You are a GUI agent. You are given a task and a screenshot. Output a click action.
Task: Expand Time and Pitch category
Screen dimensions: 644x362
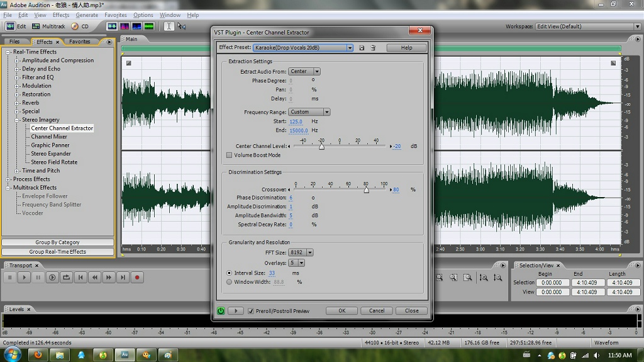(x=16, y=171)
